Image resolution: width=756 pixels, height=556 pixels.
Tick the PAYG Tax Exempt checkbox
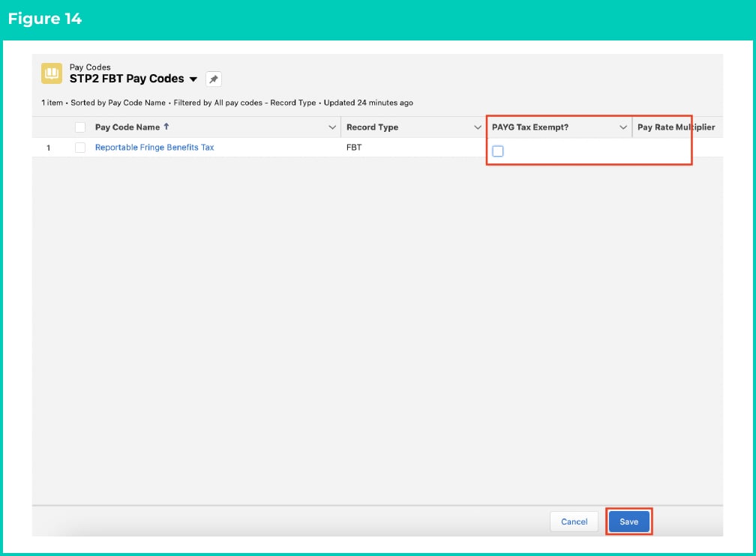click(497, 151)
